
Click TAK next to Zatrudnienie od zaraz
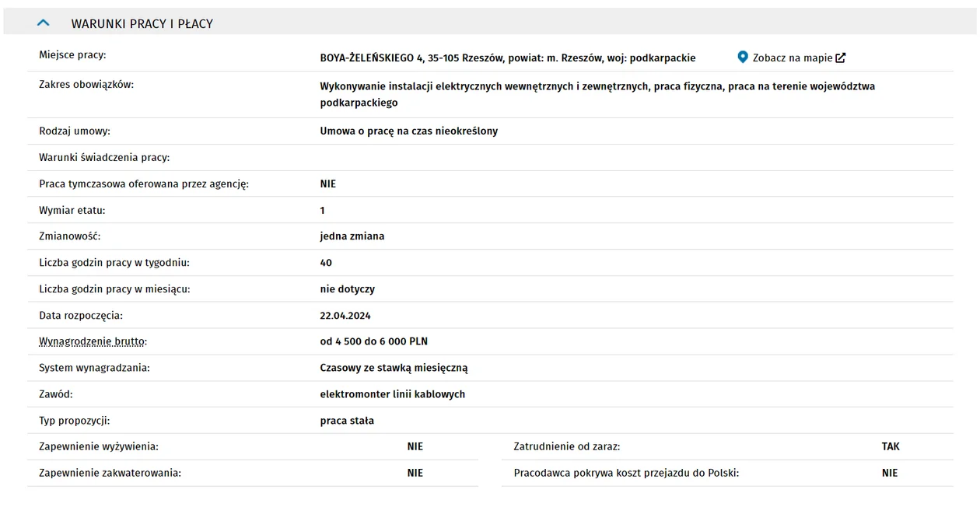891,446
